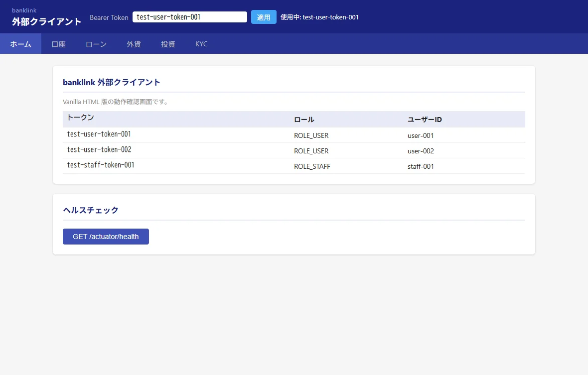Run GET /actuator/health check

(x=106, y=237)
